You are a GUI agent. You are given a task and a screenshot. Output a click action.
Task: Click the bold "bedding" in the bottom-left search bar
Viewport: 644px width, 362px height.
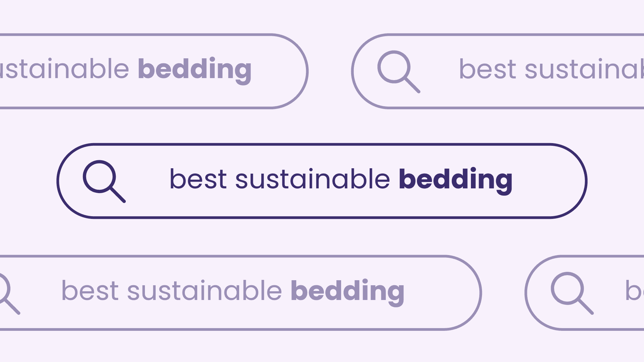pyautogui.click(x=347, y=291)
